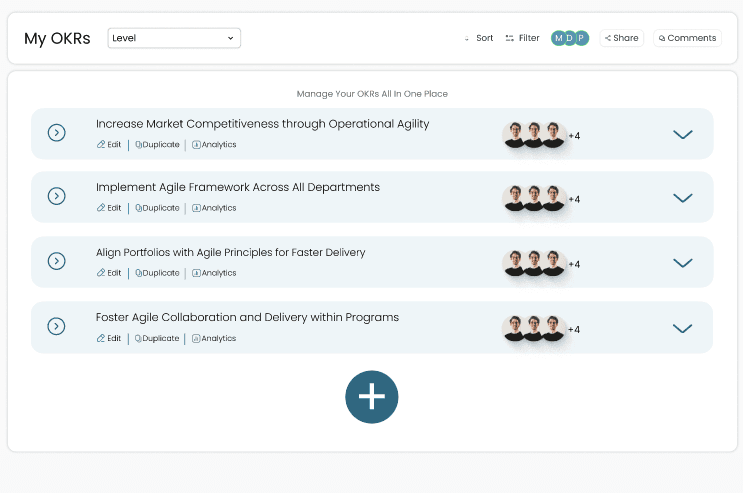Click title Increase Market Competitiveness through Operational Agility
743x493 pixels.
tap(263, 124)
